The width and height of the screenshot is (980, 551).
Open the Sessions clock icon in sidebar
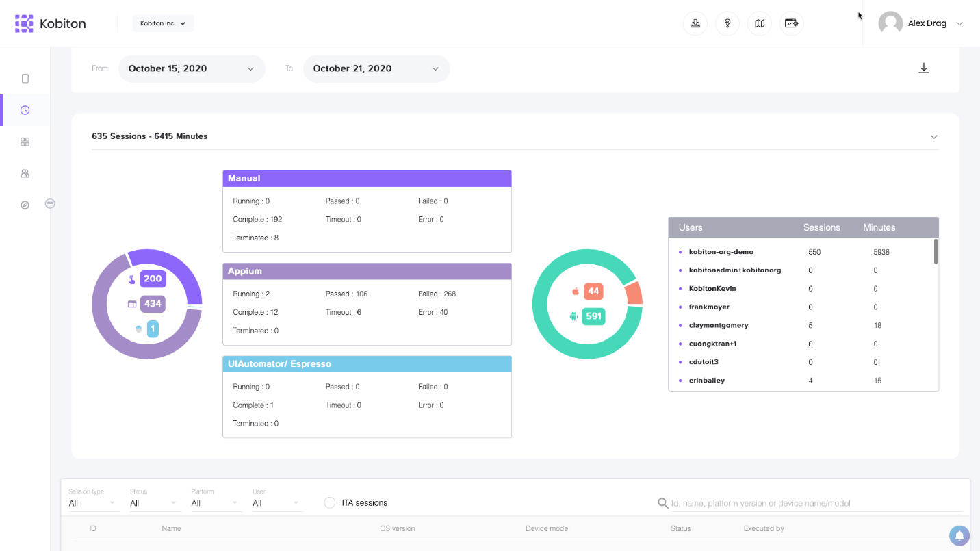(x=25, y=110)
